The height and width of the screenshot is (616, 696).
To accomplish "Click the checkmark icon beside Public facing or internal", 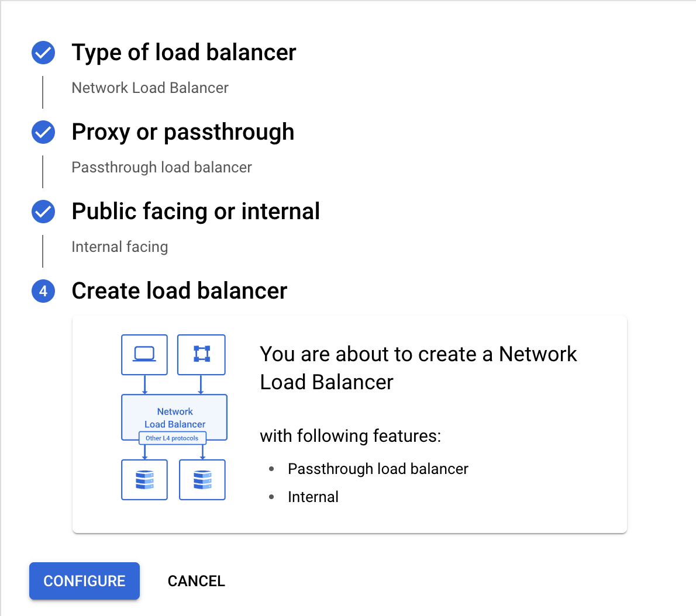I will coord(43,212).
